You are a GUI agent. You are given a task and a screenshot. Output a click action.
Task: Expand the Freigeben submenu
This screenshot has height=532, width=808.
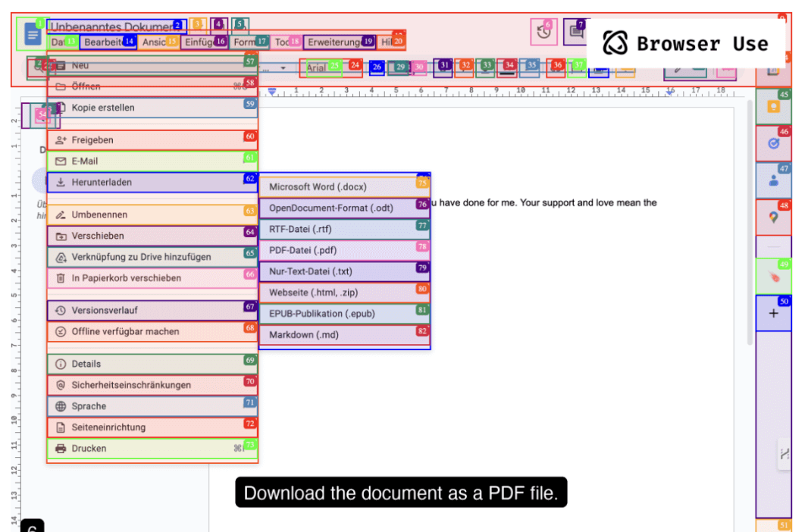[152, 140]
